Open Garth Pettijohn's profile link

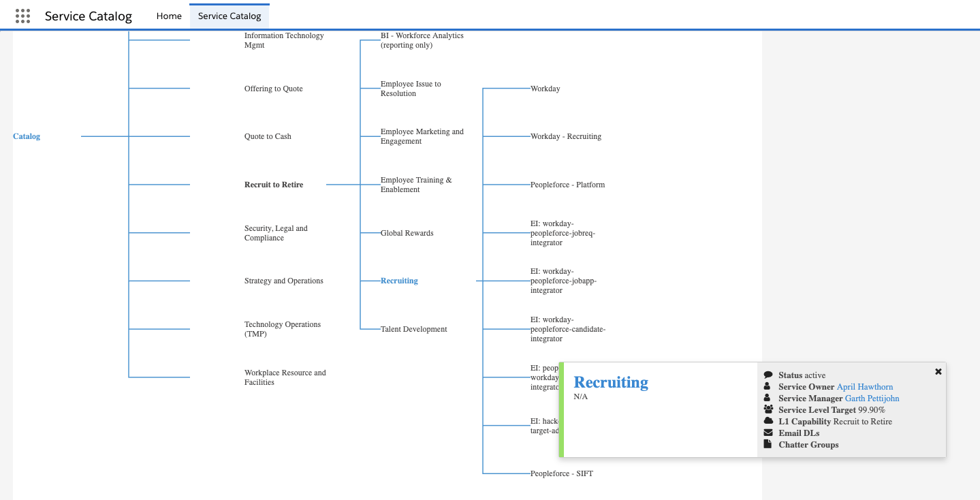[x=872, y=399]
